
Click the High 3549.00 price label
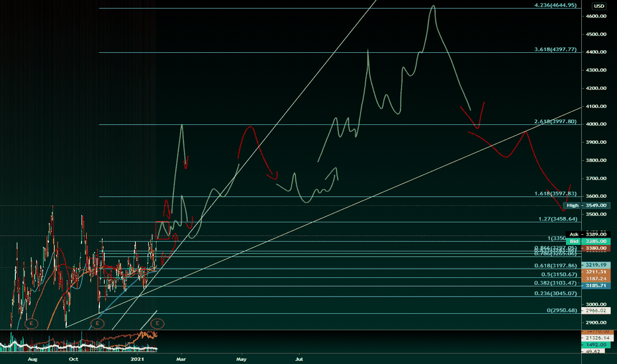(587, 205)
